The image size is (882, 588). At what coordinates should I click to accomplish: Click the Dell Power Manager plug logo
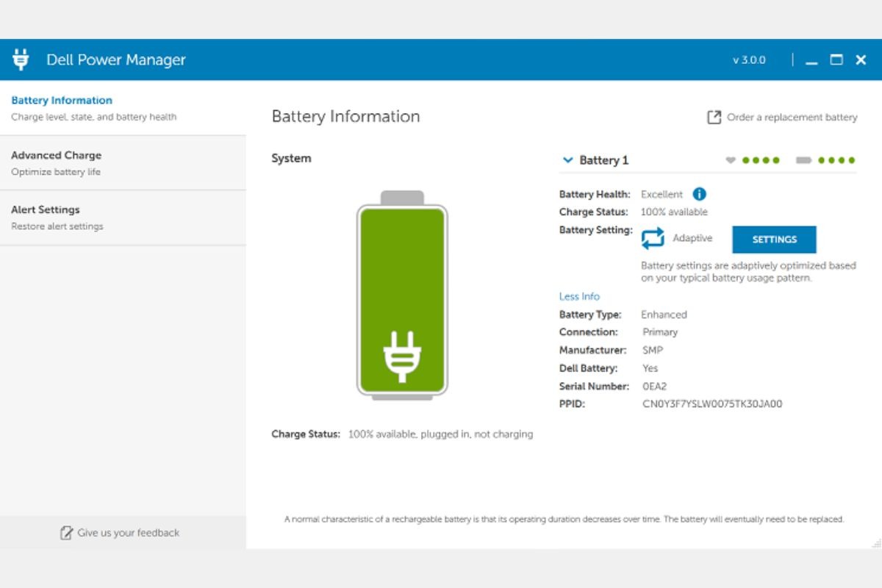pyautogui.click(x=21, y=60)
